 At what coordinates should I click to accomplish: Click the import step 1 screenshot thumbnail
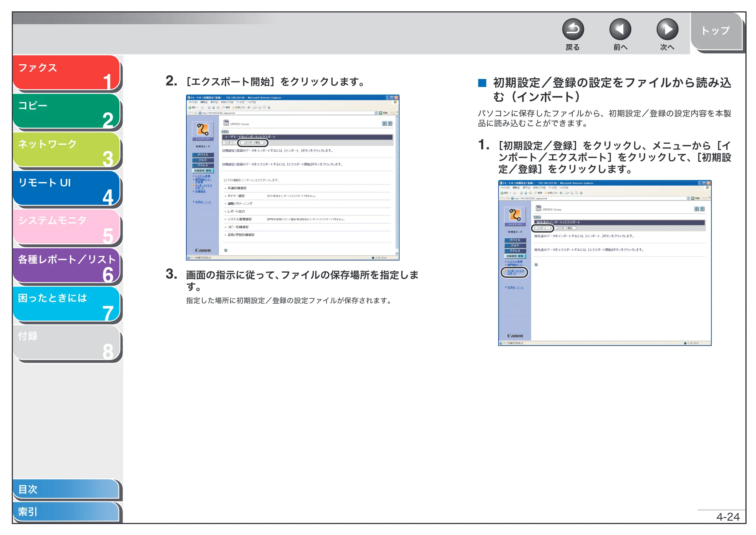click(605, 263)
